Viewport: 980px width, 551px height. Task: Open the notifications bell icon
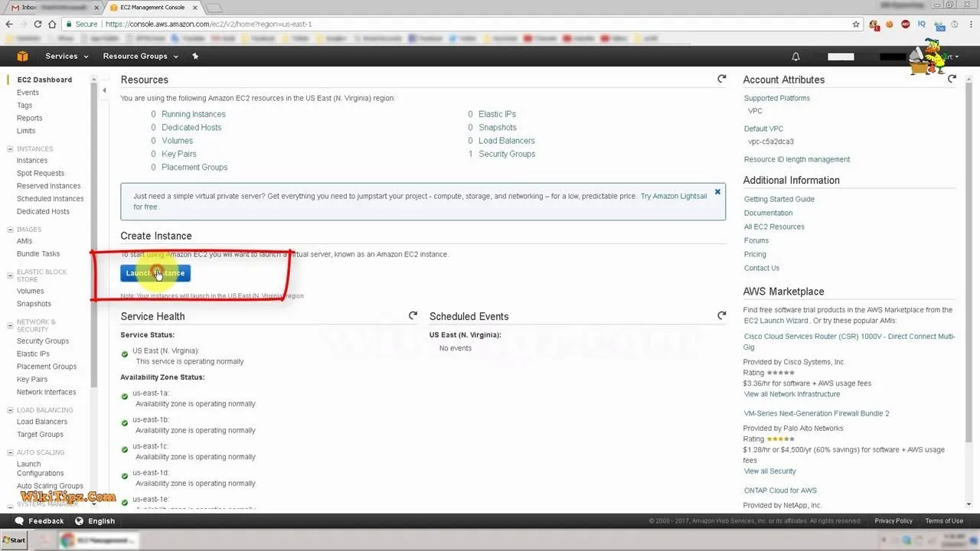pos(795,57)
